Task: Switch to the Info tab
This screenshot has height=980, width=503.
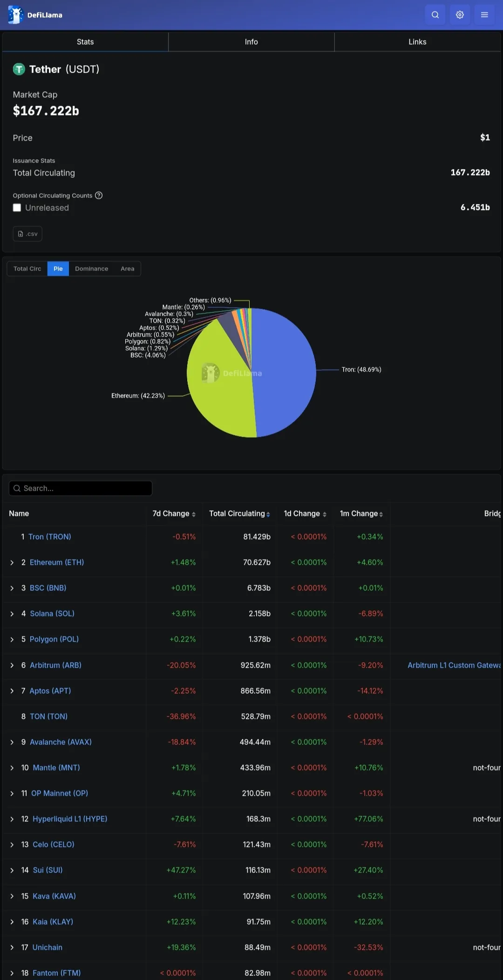Action: [x=251, y=42]
